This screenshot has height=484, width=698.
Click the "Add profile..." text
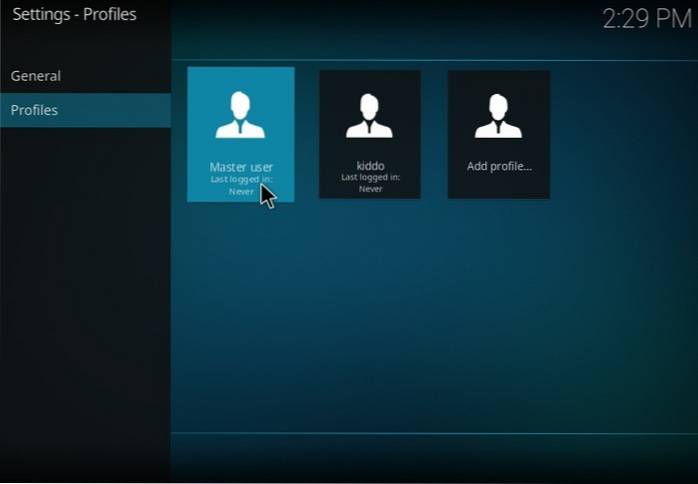click(x=499, y=166)
